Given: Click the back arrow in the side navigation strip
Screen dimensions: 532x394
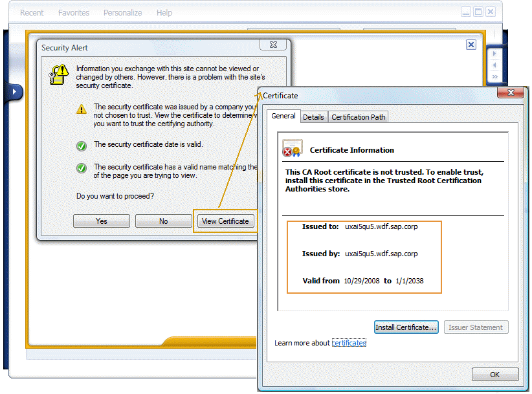Looking at the screenshot, I should [494, 65].
